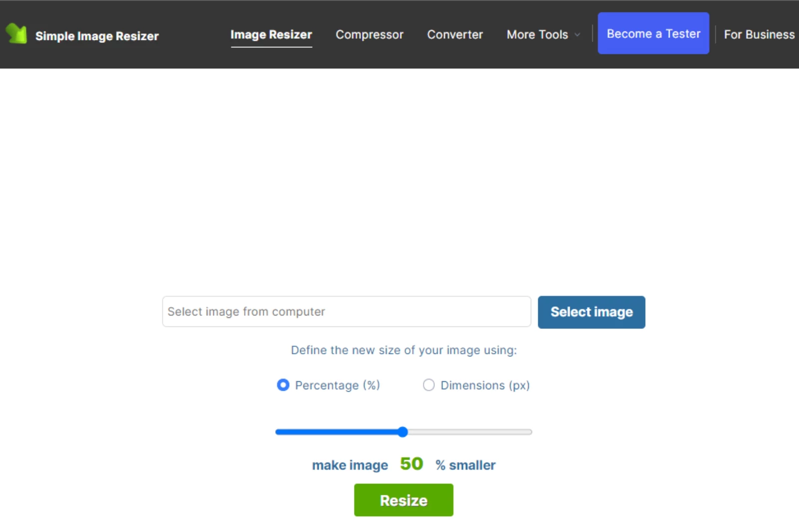Select the Percentage (%) option

[283, 385]
